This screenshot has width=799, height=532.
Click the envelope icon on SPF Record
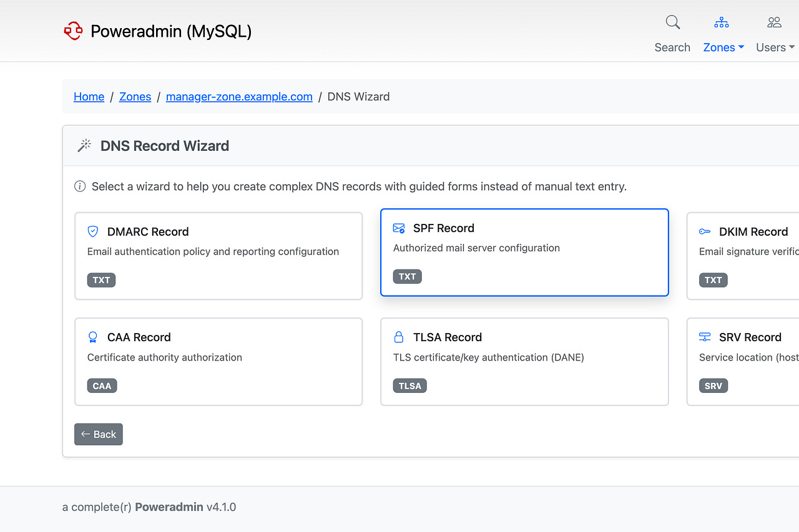pos(399,228)
